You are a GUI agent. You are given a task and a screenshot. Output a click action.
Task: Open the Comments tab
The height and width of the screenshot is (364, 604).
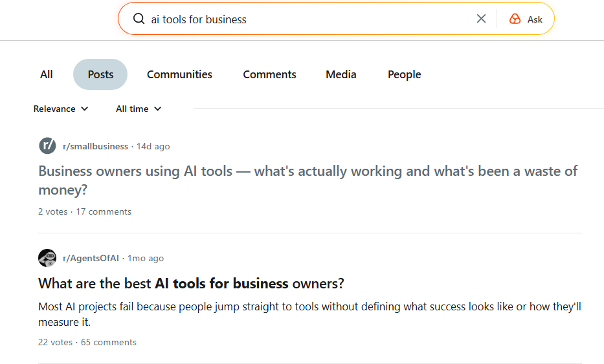coord(269,74)
